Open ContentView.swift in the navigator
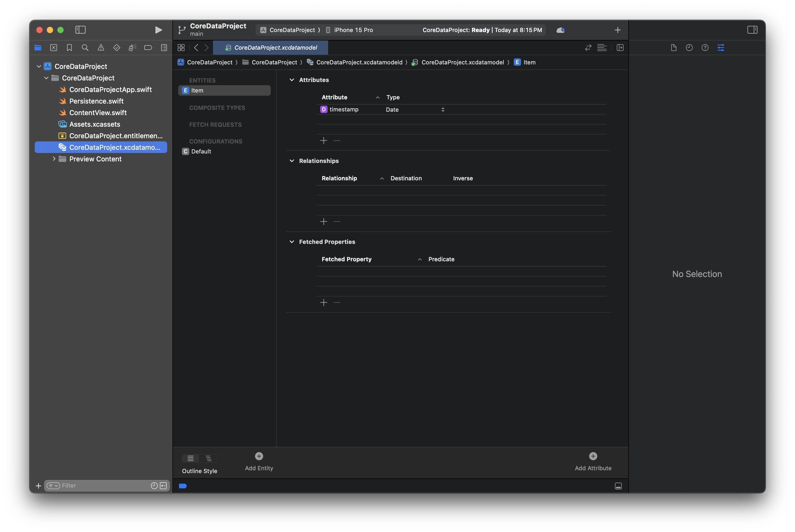This screenshot has height=532, width=795. (98, 113)
